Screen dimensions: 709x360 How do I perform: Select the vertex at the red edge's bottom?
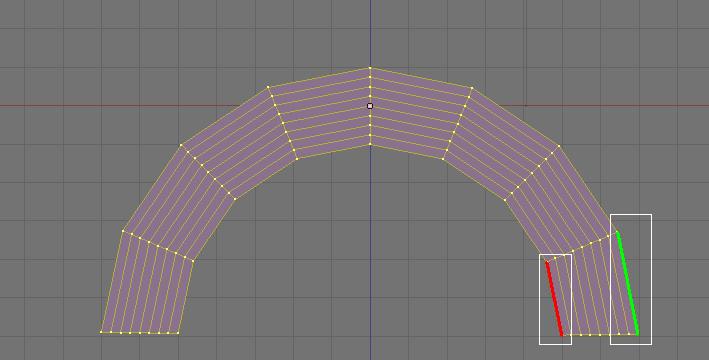[562, 335]
